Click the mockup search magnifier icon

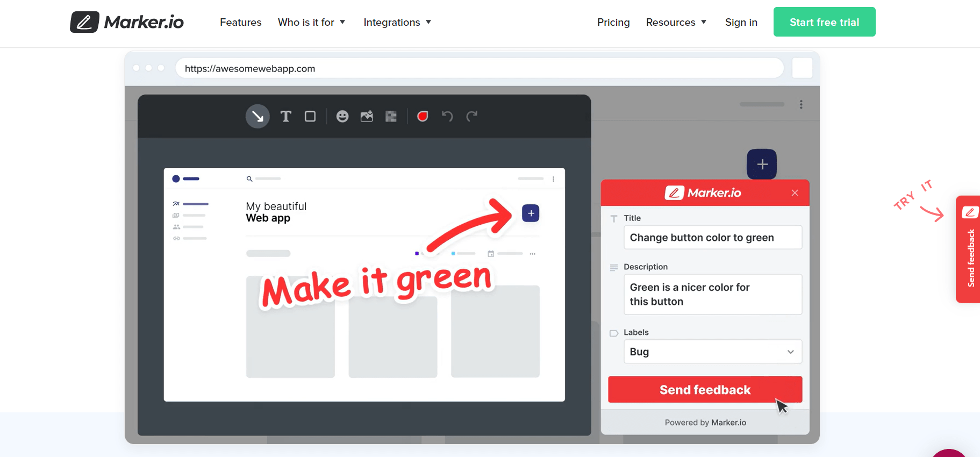249,178
